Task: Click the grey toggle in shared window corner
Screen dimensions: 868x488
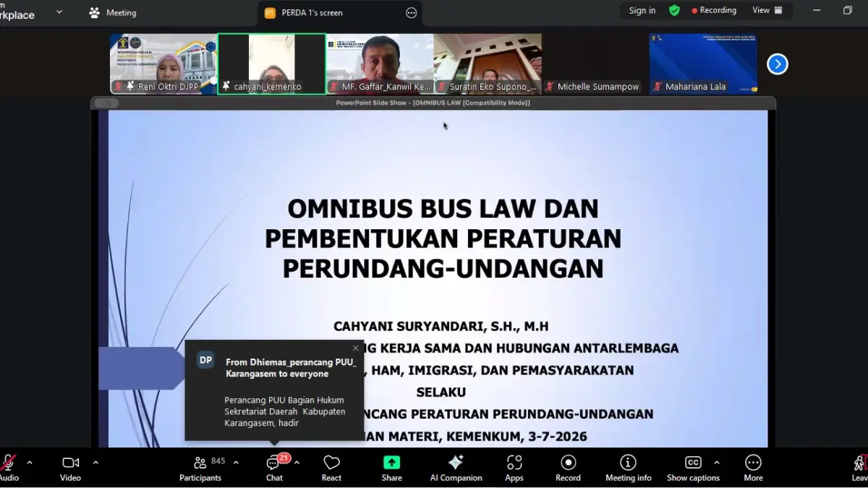Action: (106, 103)
